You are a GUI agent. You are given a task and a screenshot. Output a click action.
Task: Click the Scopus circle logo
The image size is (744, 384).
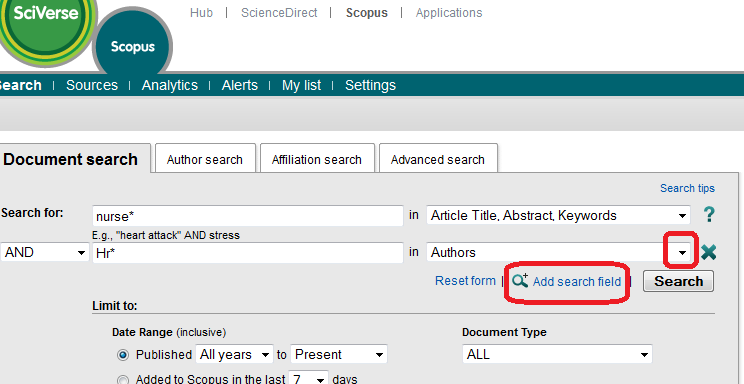(x=132, y=47)
